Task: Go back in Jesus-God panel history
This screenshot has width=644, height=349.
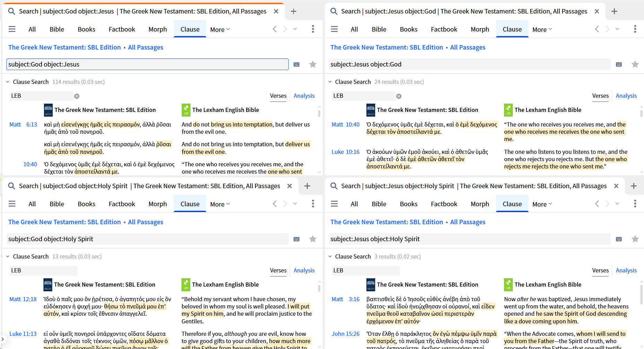Action: (x=597, y=29)
